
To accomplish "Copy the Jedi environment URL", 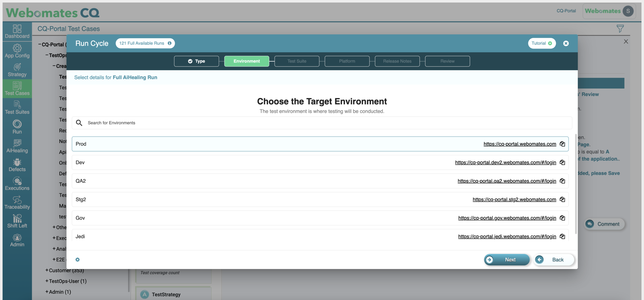I will coord(562,236).
